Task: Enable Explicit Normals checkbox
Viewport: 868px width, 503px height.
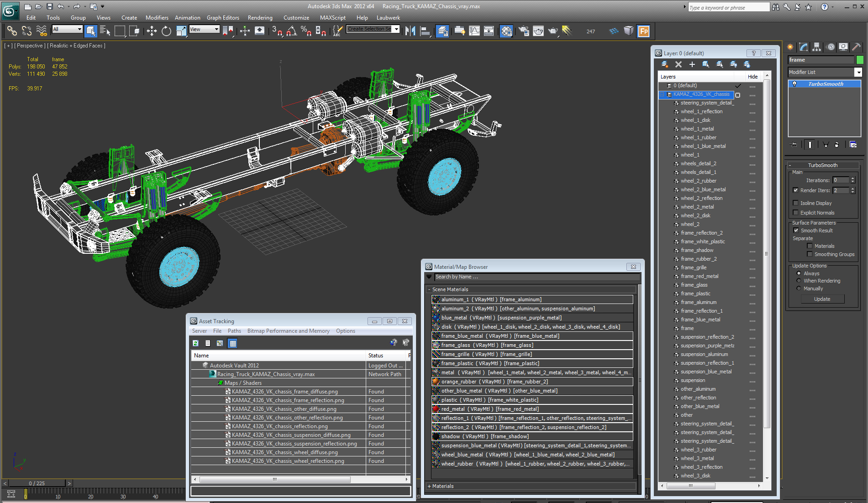Action: coord(796,213)
